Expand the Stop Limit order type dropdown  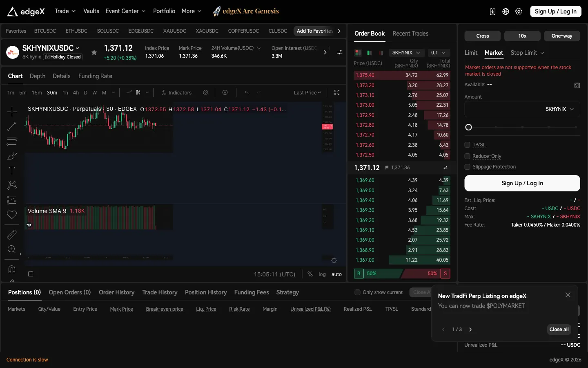527,53
